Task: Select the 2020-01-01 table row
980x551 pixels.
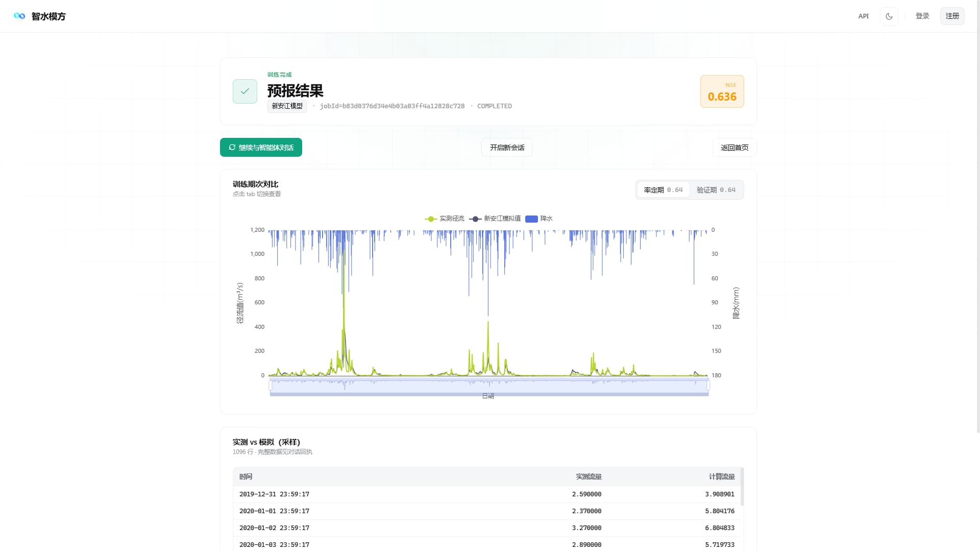Action: point(487,511)
